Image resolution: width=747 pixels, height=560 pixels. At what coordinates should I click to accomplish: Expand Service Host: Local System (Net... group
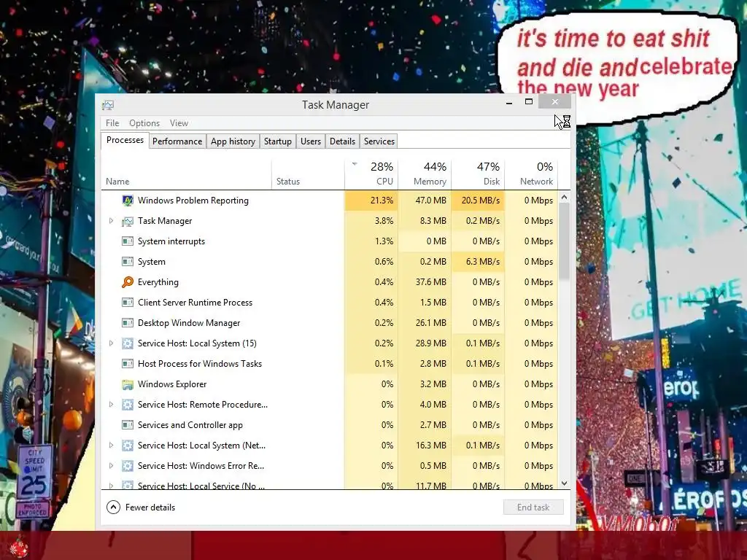click(x=111, y=446)
